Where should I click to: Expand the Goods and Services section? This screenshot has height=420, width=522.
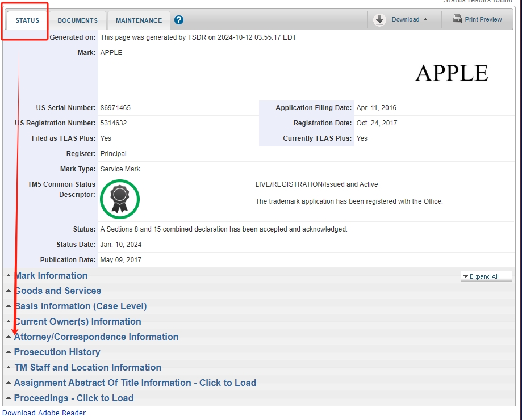[57, 291]
